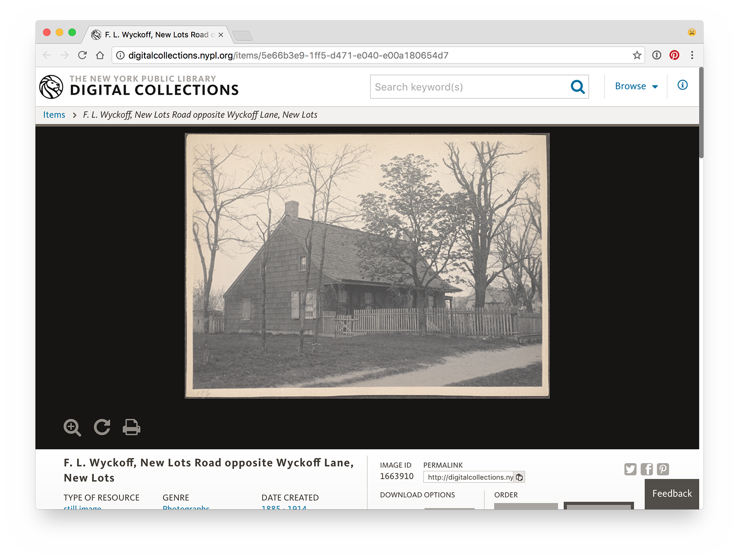Share the item on Facebook
The image size is (739, 560).
tap(647, 469)
